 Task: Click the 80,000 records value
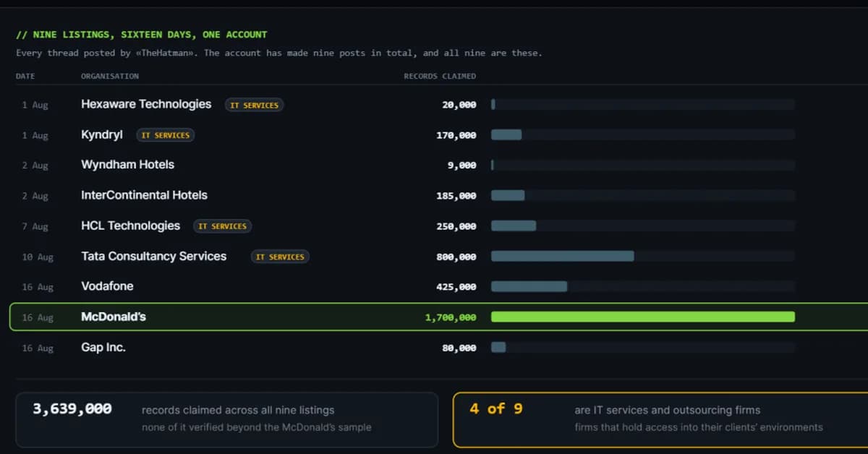tap(459, 348)
